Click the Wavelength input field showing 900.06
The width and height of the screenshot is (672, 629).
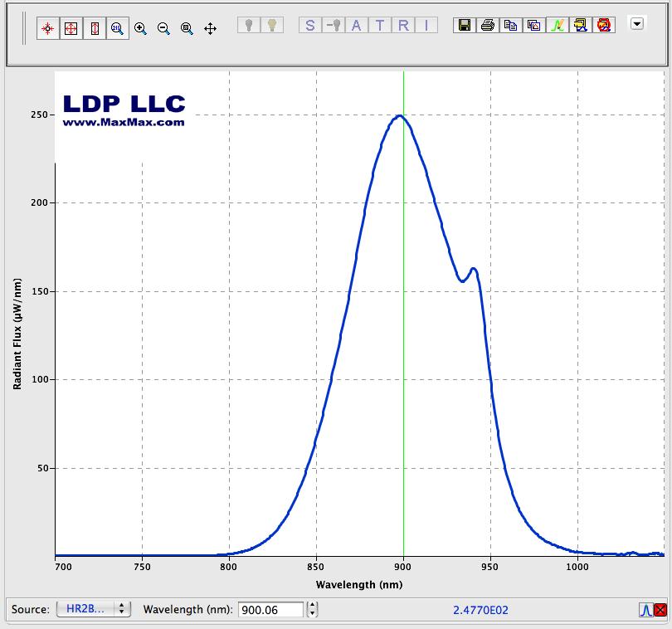pos(270,610)
